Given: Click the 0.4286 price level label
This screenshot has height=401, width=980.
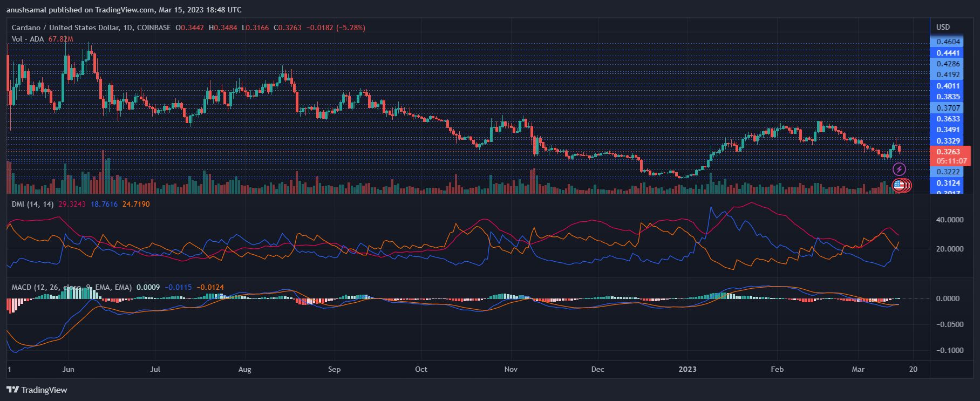Looking at the screenshot, I should pos(948,64).
